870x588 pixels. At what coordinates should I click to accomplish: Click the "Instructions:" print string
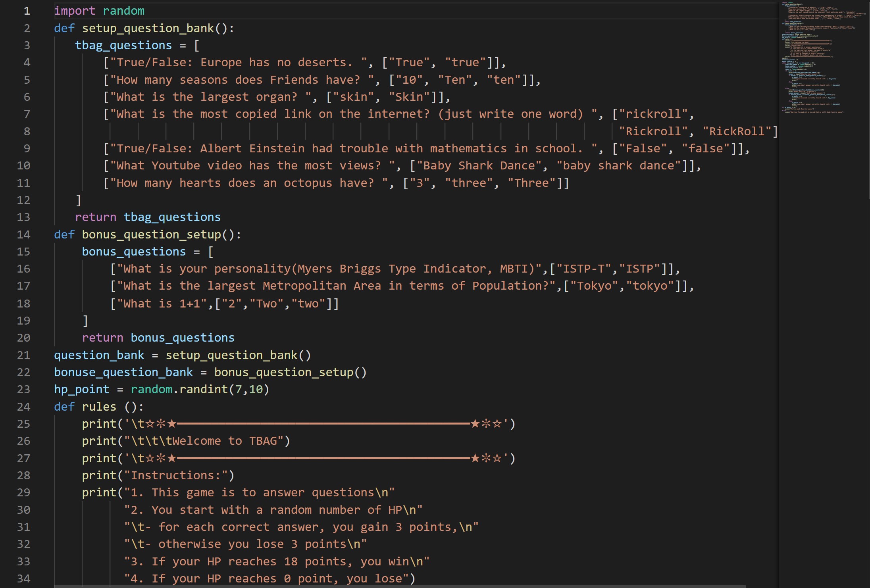coord(176,475)
